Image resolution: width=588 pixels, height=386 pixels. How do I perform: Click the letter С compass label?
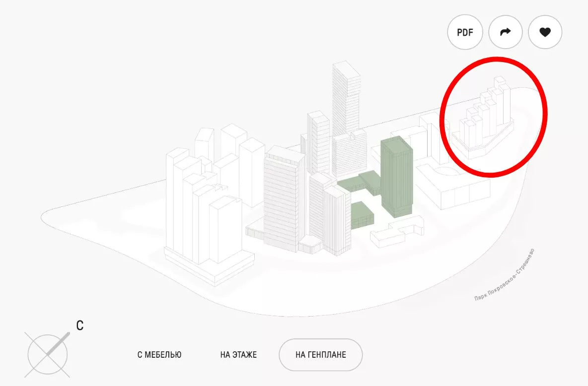click(x=80, y=325)
